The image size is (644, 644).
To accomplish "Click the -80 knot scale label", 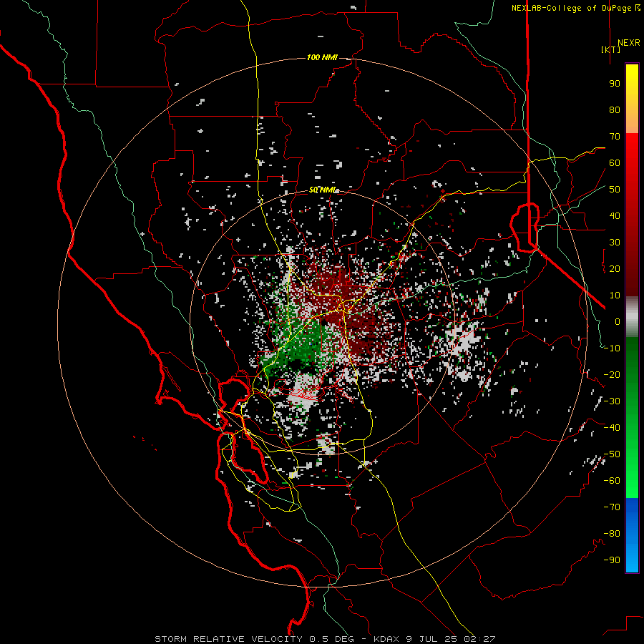I will pos(612,534).
